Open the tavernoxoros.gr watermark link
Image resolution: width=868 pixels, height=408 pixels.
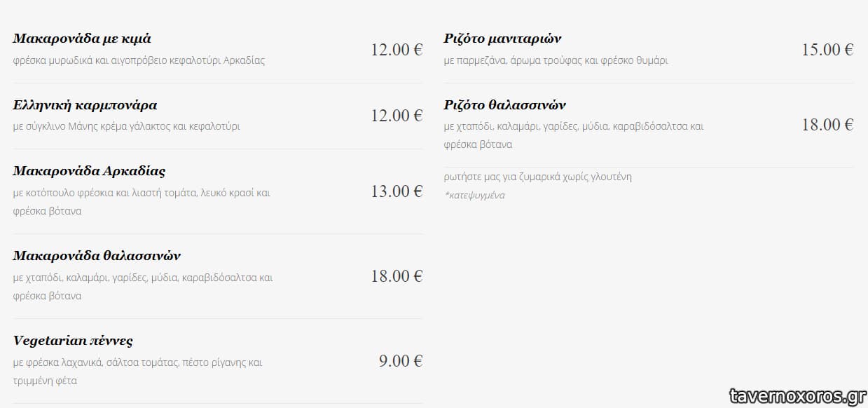[x=796, y=395]
